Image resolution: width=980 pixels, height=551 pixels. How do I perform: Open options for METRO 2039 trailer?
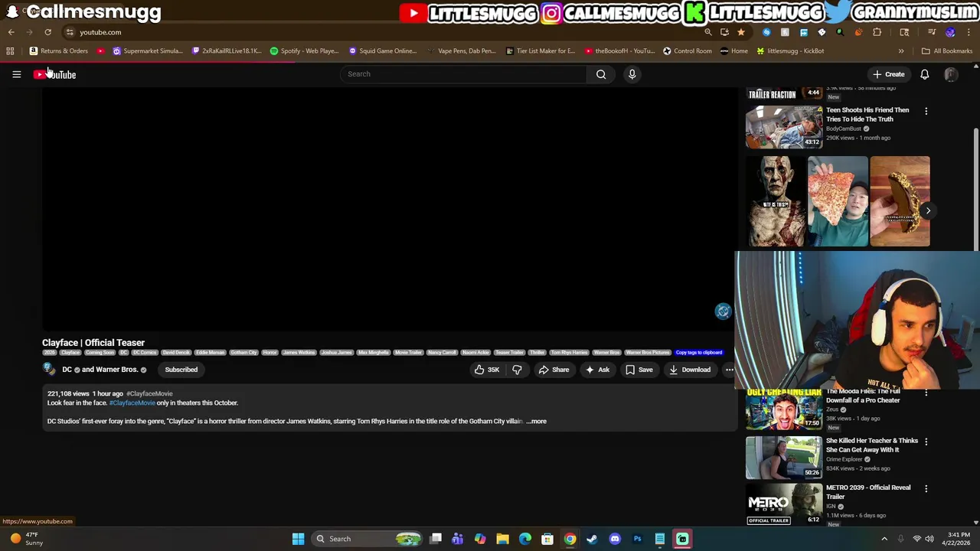coord(926,488)
